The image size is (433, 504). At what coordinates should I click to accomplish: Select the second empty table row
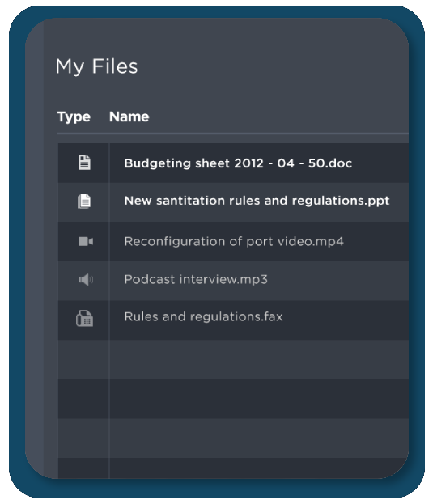233,399
